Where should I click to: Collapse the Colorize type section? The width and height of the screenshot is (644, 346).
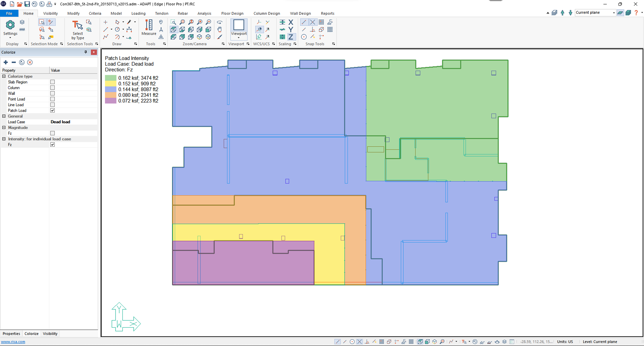click(x=4, y=76)
